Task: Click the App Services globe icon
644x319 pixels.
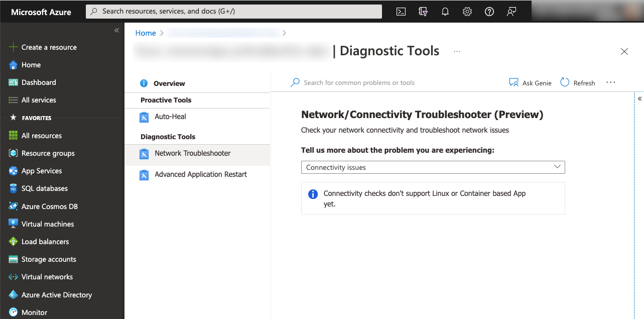Action: [x=13, y=171]
